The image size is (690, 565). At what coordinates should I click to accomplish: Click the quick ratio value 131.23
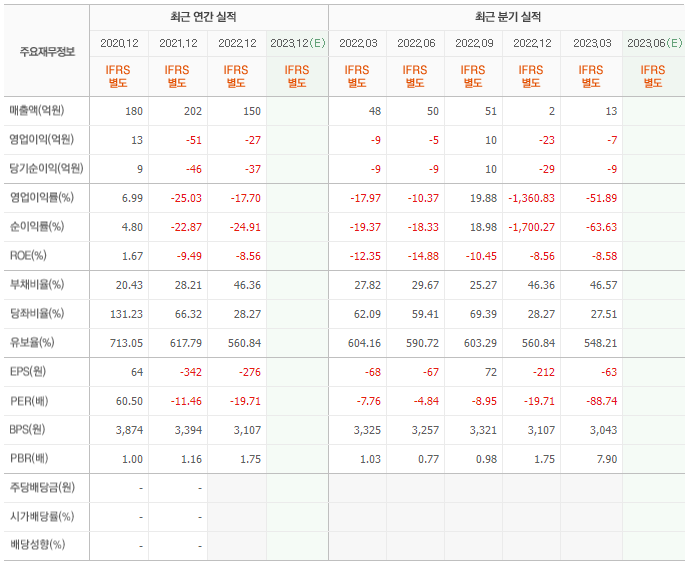click(x=126, y=315)
